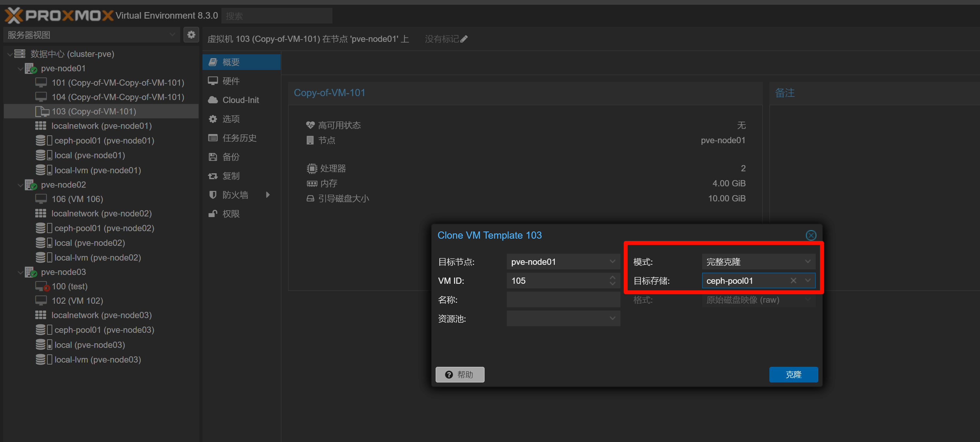The height and width of the screenshot is (442, 980).
Task: Click the localnetwork (pve-node01) grid icon
Action: point(41,126)
